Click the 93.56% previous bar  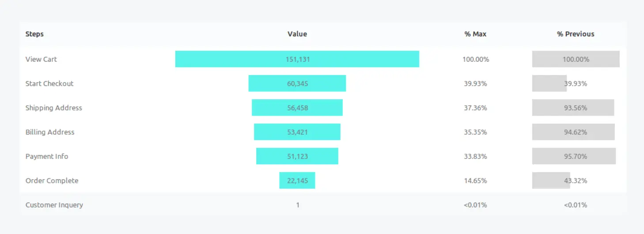coord(573,108)
